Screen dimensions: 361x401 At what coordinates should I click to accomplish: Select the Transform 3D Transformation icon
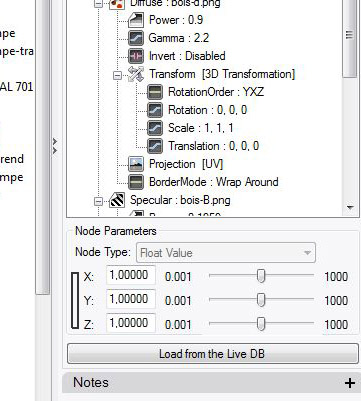coord(136,74)
